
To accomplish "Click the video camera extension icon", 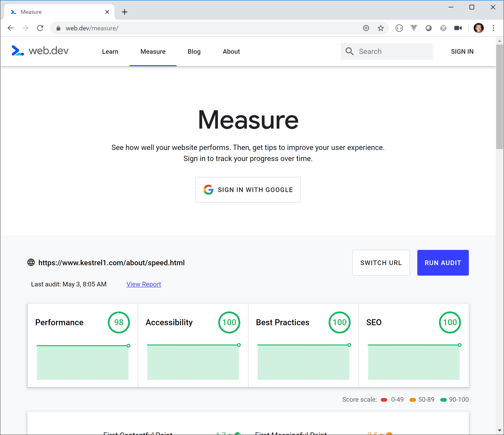I will 458,28.
